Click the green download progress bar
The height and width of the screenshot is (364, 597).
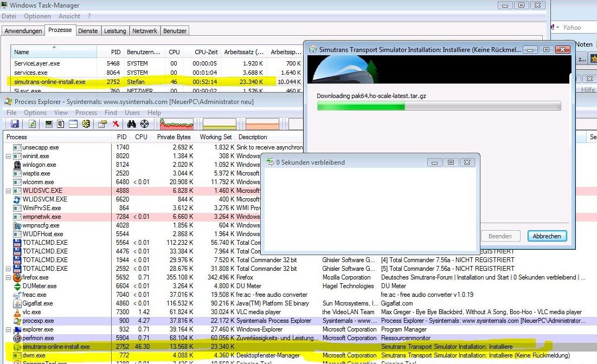pos(361,107)
